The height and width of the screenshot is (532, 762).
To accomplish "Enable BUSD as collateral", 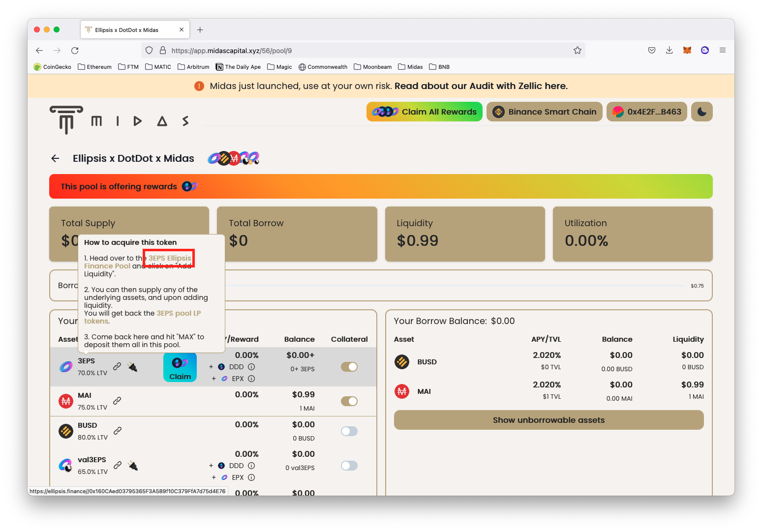I will coord(349,431).
